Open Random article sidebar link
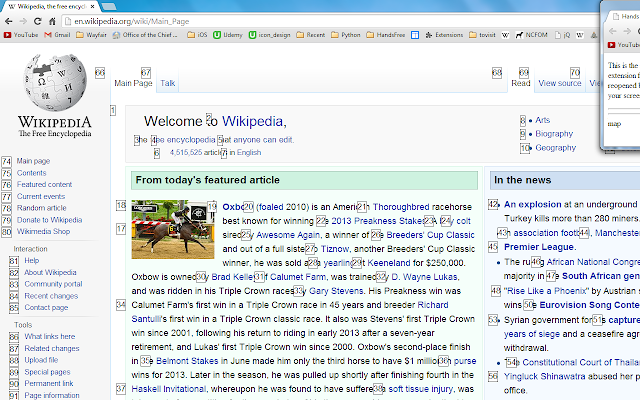640x400 pixels. [41, 208]
